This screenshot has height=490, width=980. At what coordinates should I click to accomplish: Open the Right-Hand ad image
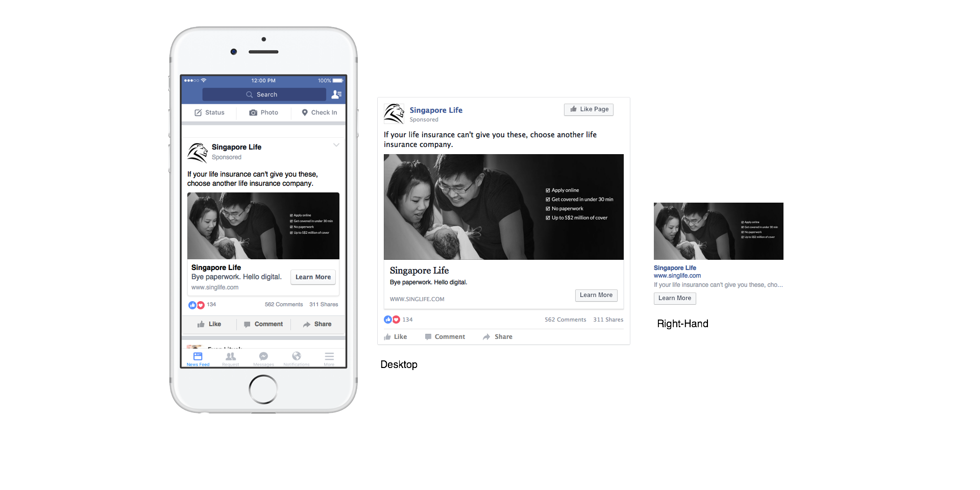[x=719, y=231]
